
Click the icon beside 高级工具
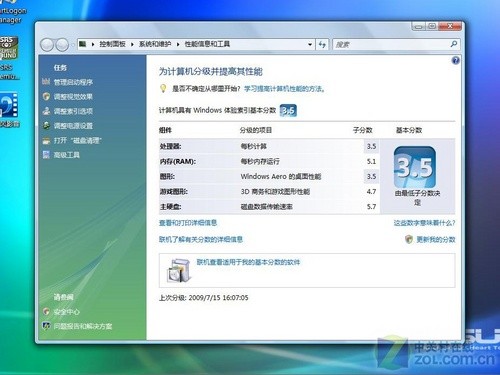click(x=46, y=155)
